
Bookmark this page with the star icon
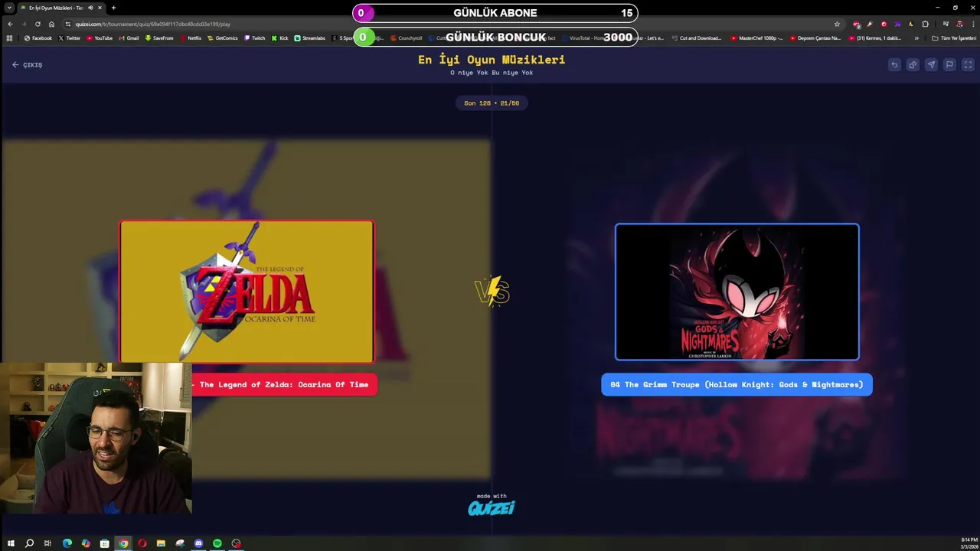pyautogui.click(x=837, y=24)
